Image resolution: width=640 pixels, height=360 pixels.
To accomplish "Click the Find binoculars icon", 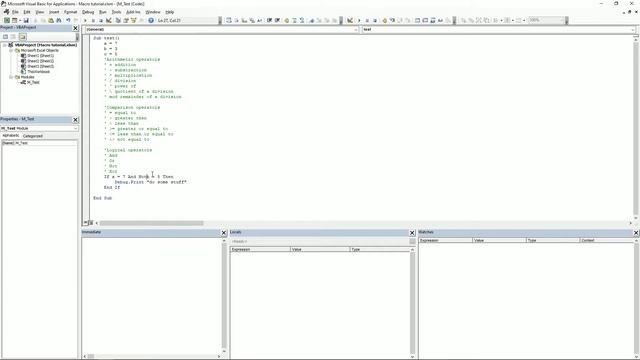I will tap(59, 20).
